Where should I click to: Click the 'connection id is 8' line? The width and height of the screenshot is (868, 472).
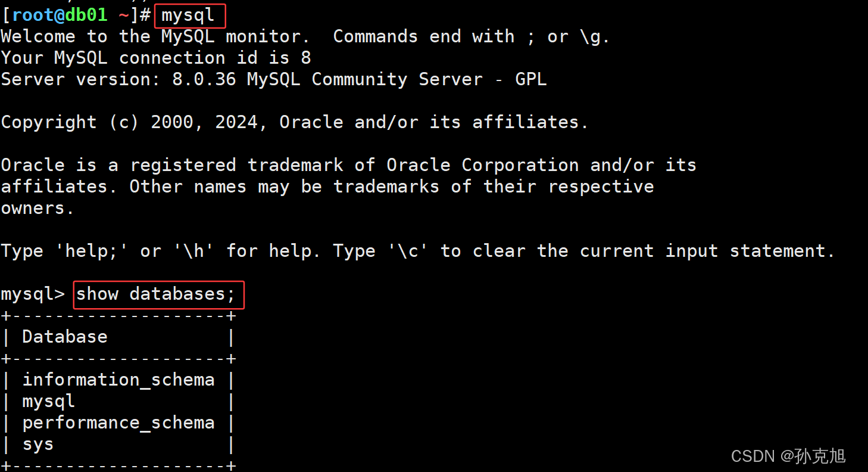pyautogui.click(x=156, y=58)
